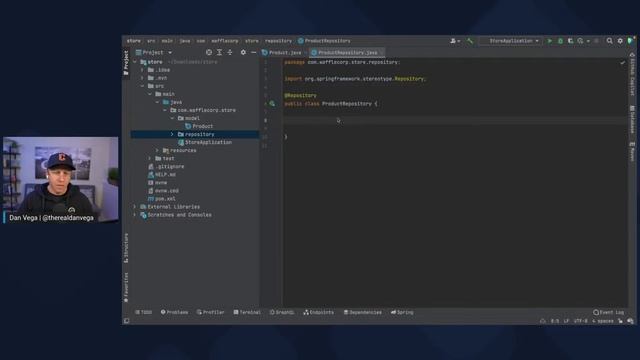Select opened file locate target icon
This screenshot has width=640, height=360.
tap(209, 52)
